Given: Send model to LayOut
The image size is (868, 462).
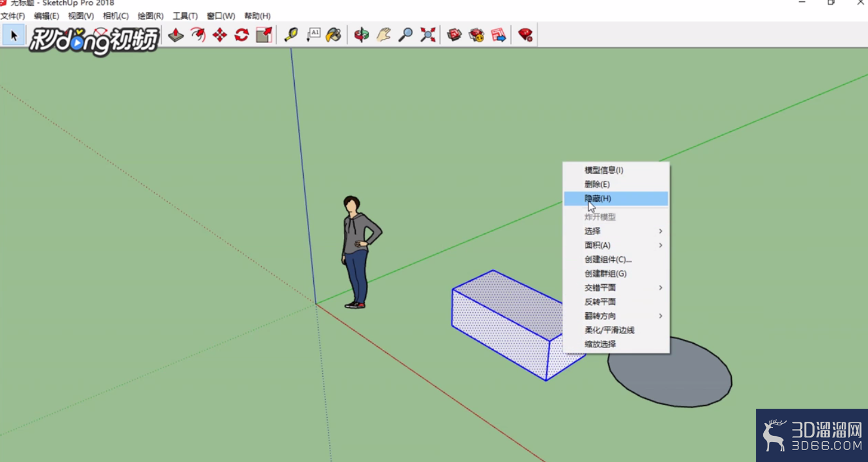Looking at the screenshot, I should click(x=498, y=35).
